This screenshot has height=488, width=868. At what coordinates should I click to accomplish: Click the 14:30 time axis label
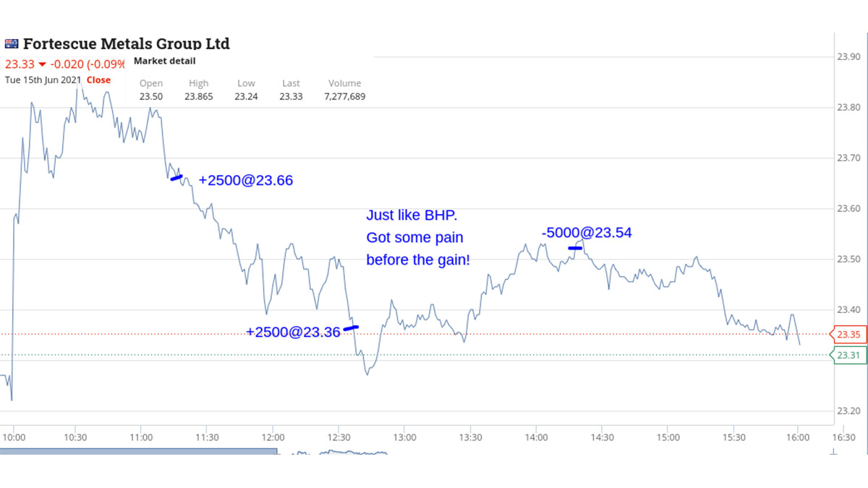coord(602,437)
